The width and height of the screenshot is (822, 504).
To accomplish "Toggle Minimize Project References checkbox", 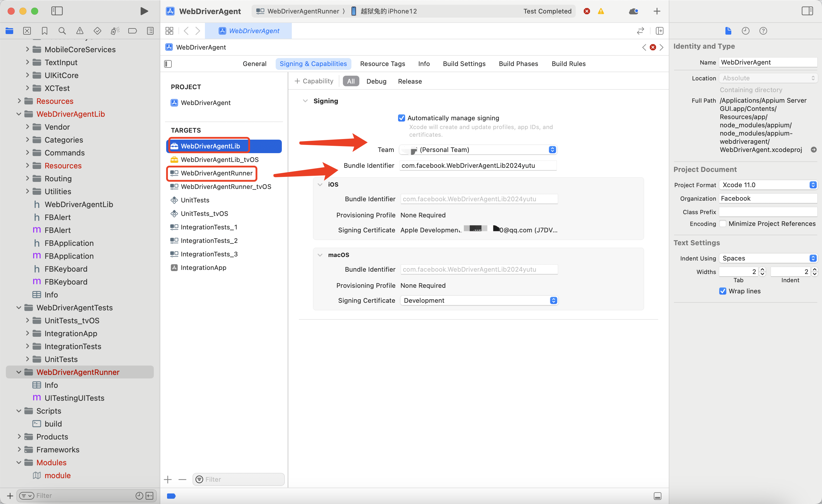I will point(723,224).
